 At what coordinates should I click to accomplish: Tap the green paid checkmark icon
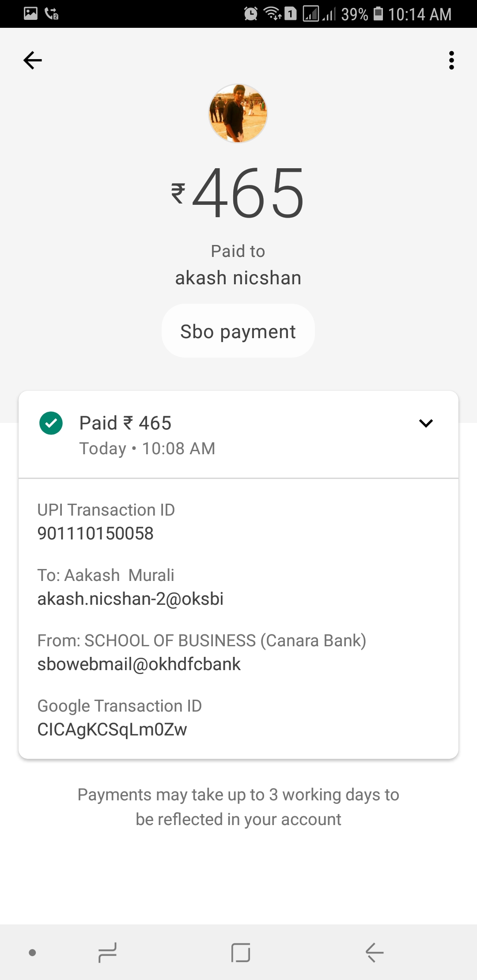click(51, 423)
